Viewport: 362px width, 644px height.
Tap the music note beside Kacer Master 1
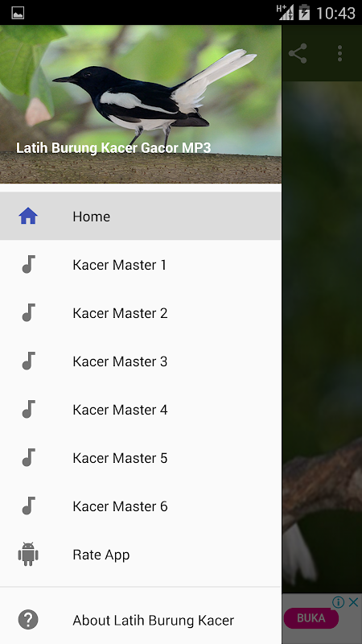coord(28,265)
